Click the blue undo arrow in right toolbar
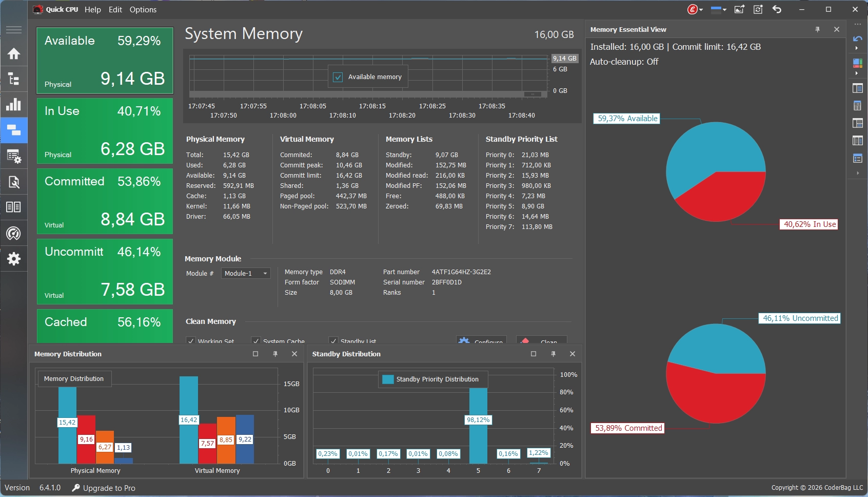The height and width of the screenshot is (497, 868). [857, 39]
